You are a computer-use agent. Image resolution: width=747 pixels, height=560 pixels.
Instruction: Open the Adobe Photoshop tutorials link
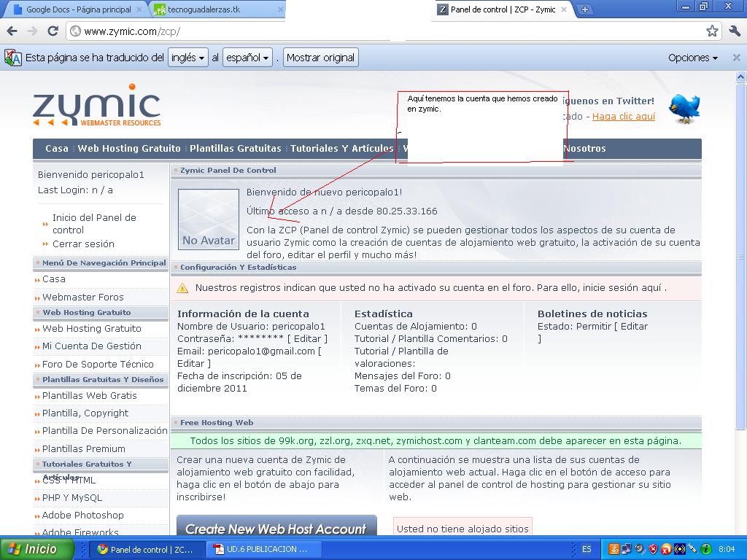(83, 516)
